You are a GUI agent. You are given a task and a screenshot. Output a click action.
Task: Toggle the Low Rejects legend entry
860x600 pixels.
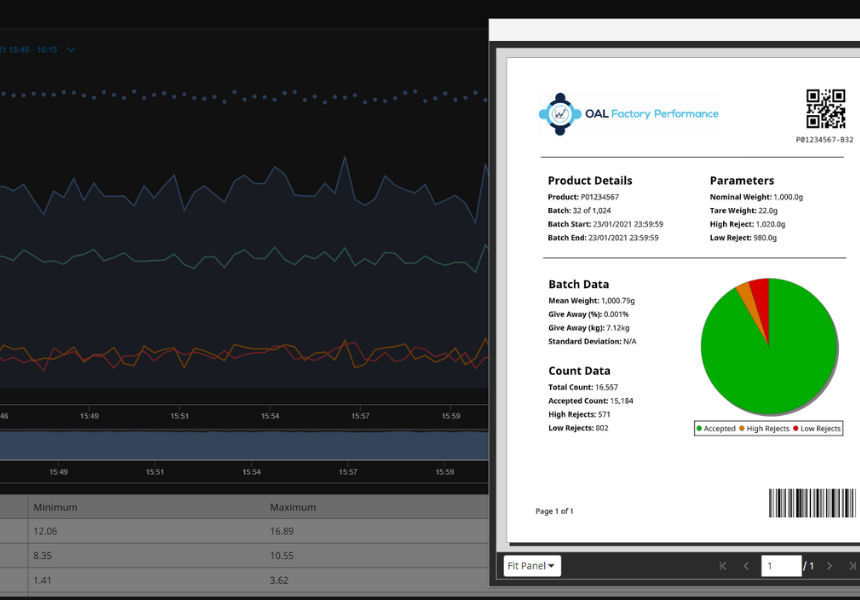817,428
